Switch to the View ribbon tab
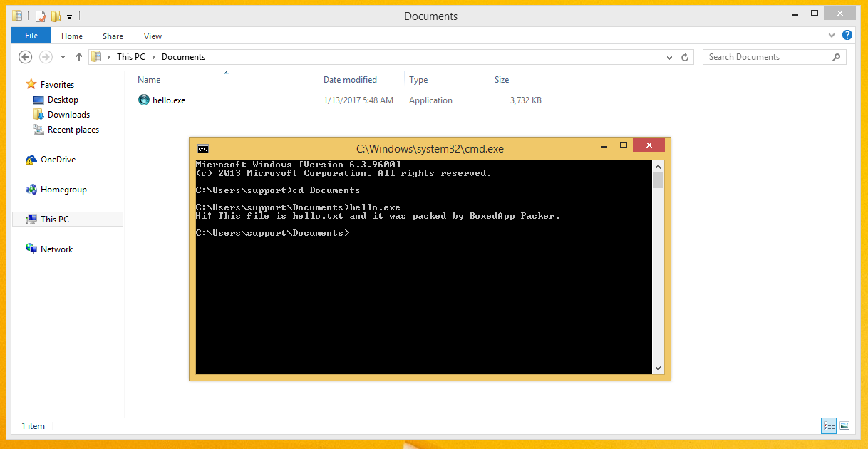The height and width of the screenshot is (449, 868). click(x=153, y=36)
